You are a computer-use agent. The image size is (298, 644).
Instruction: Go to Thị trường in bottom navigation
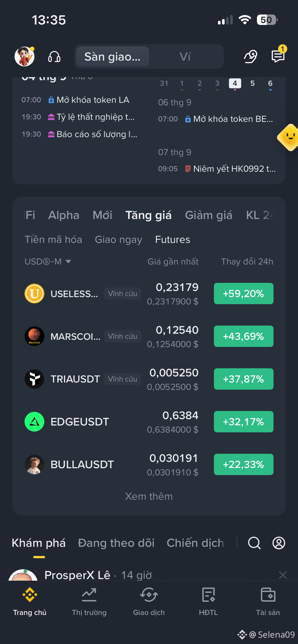[x=89, y=602]
